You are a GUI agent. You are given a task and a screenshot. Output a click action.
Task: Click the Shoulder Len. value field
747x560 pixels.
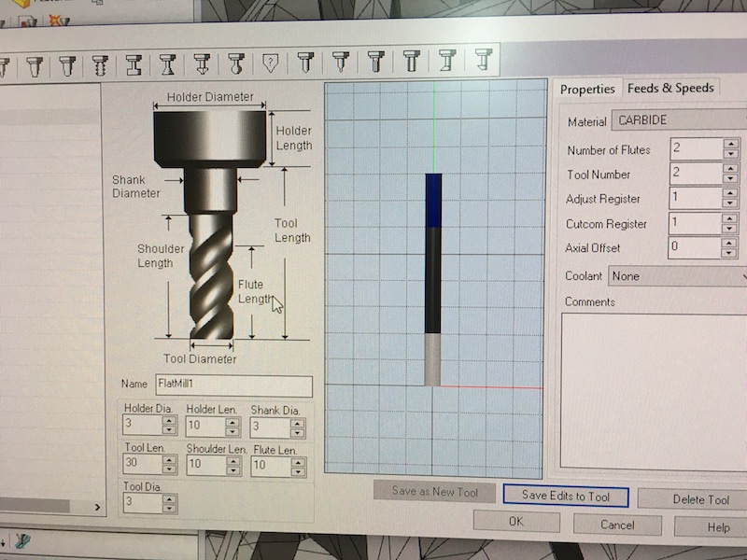coord(205,465)
